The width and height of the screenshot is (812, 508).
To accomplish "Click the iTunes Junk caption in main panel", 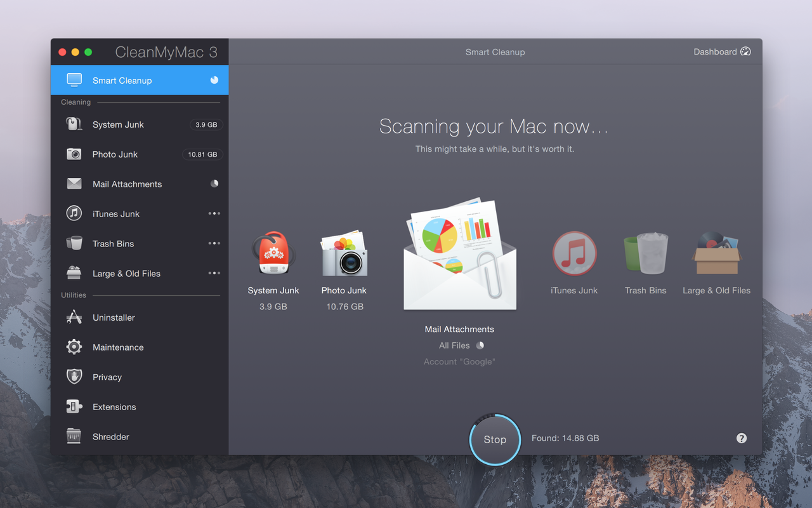I will (x=574, y=290).
